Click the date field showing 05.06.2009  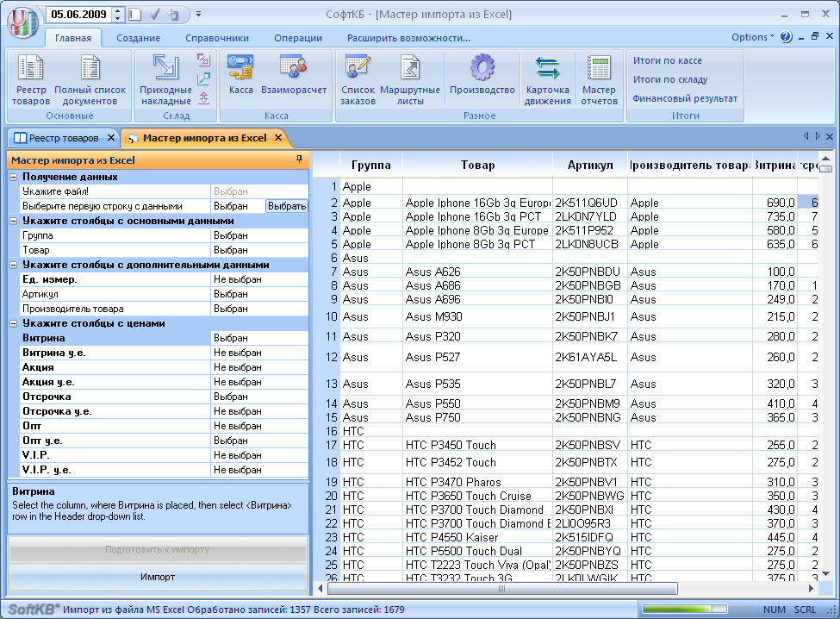coord(79,15)
